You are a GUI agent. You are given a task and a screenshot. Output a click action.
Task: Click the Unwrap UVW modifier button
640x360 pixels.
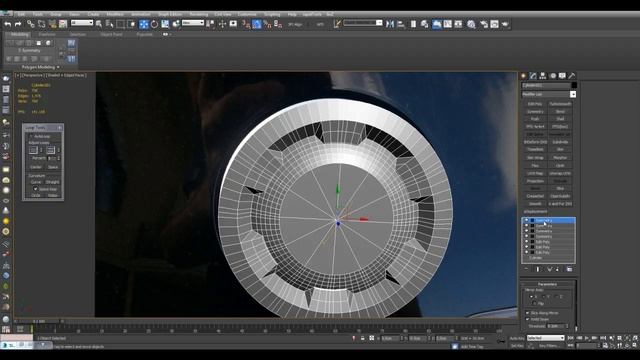coord(560,173)
